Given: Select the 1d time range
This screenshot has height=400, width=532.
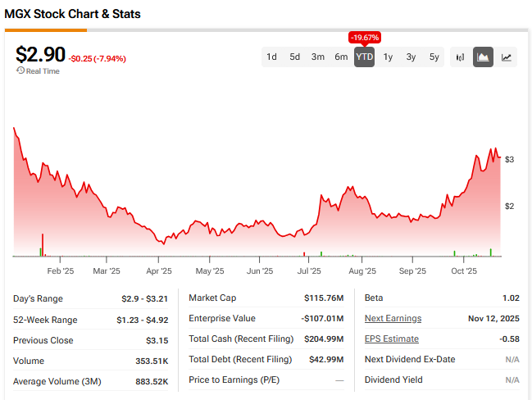Looking at the screenshot, I should click(271, 57).
